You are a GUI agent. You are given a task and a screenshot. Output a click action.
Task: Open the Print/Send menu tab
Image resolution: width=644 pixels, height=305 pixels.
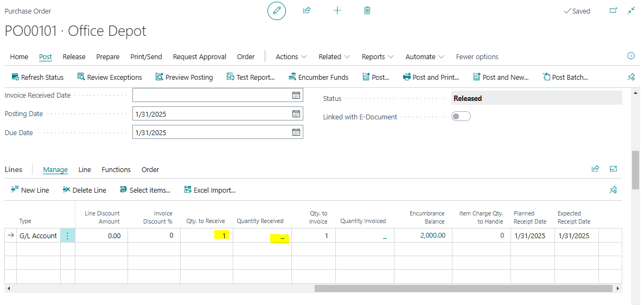point(146,57)
